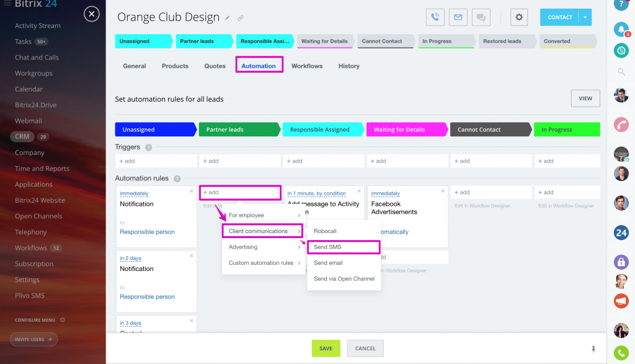
Task: Open the Workflows tab of the lead
Action: 307,66
